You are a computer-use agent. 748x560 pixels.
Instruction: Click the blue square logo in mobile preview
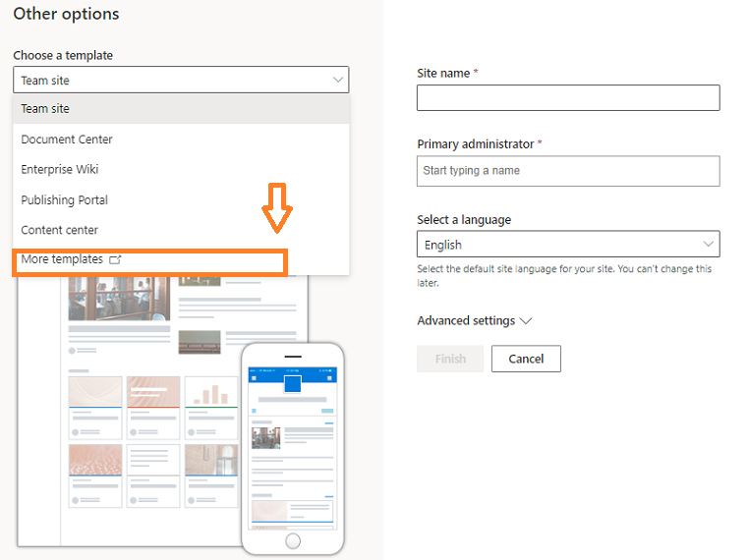292,383
